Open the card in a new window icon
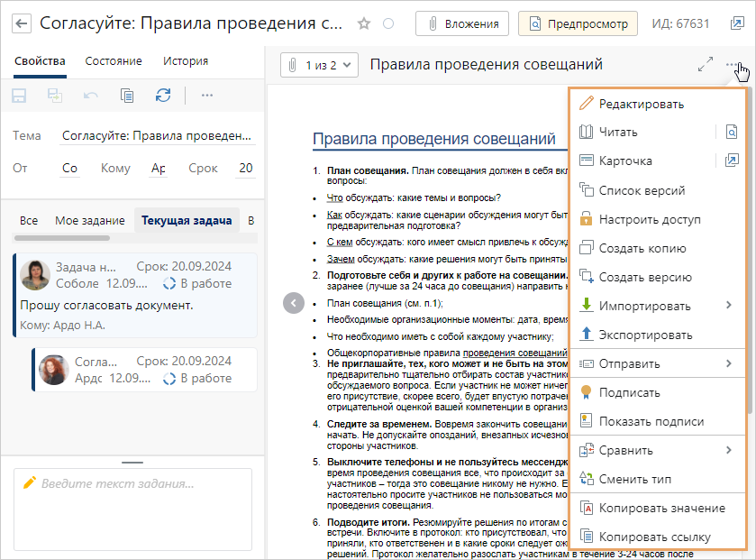756x560 pixels. tap(731, 161)
